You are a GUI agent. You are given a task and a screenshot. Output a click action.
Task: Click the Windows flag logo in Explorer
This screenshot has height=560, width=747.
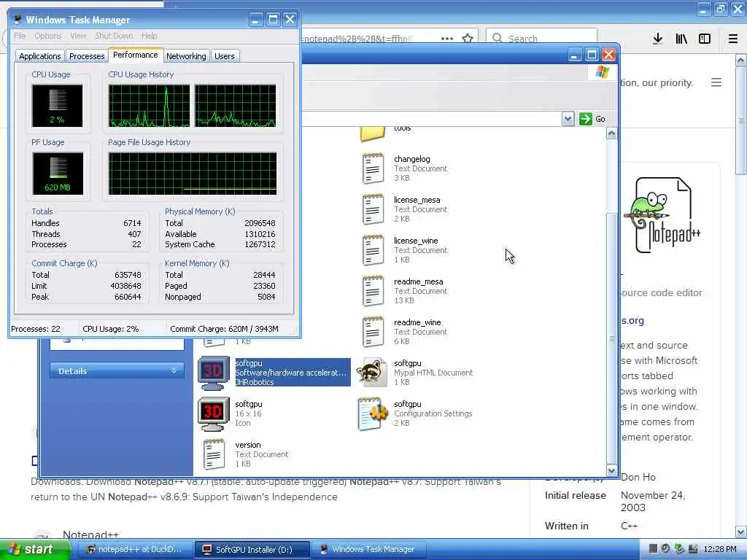pos(602,72)
